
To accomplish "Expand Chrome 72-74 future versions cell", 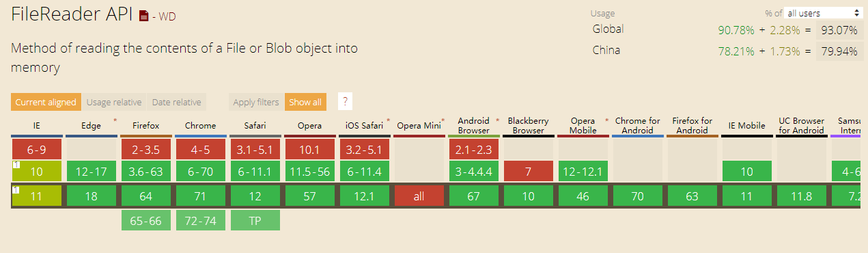I will 200,220.
